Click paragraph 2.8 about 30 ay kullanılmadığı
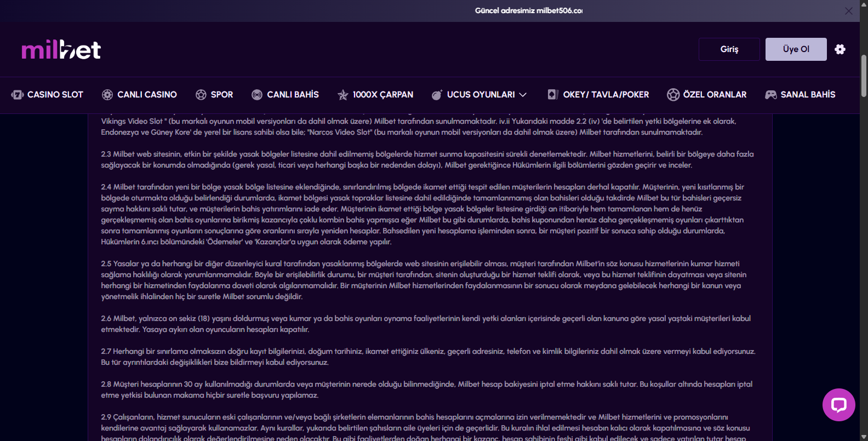 [x=427, y=390]
